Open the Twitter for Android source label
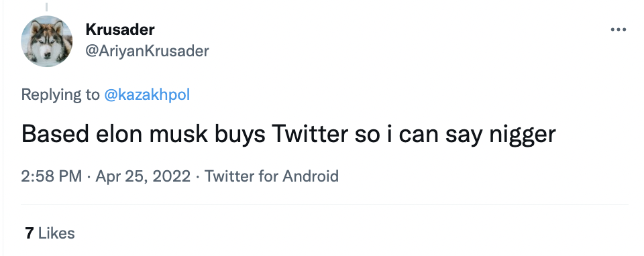The image size is (644, 256). [x=272, y=176]
